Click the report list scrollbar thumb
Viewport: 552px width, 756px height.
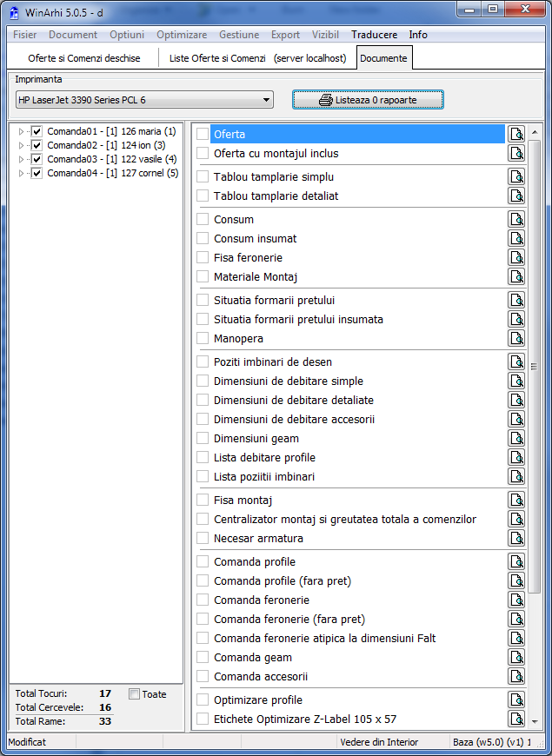[534, 367]
